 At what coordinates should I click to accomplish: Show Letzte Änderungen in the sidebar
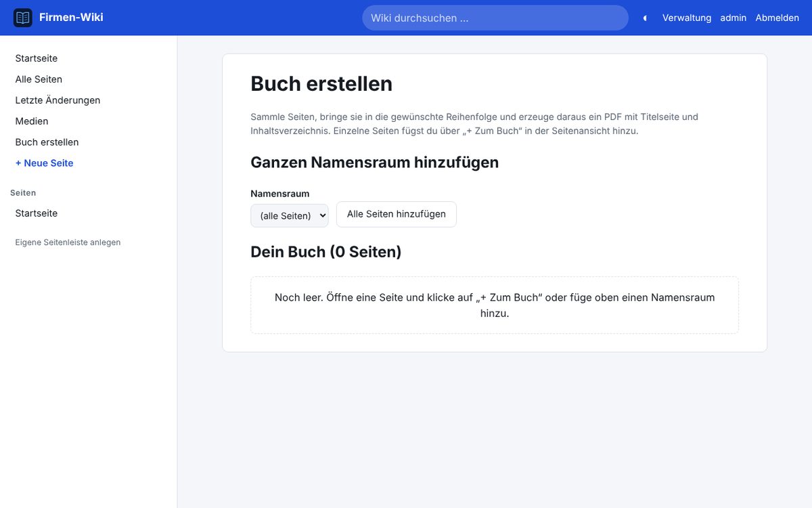click(58, 100)
